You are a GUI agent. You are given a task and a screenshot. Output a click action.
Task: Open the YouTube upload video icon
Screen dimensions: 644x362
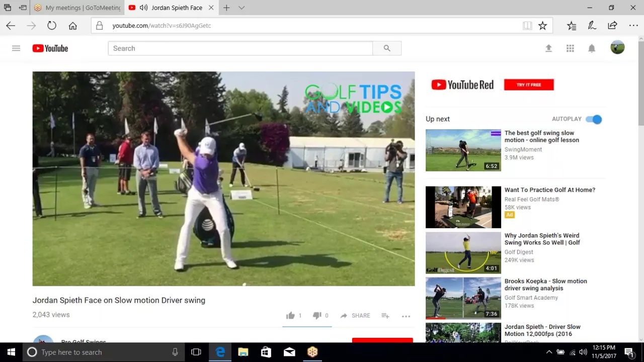(x=548, y=48)
